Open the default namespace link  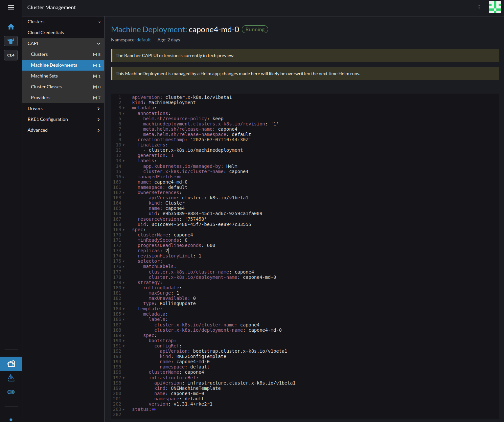[144, 40]
